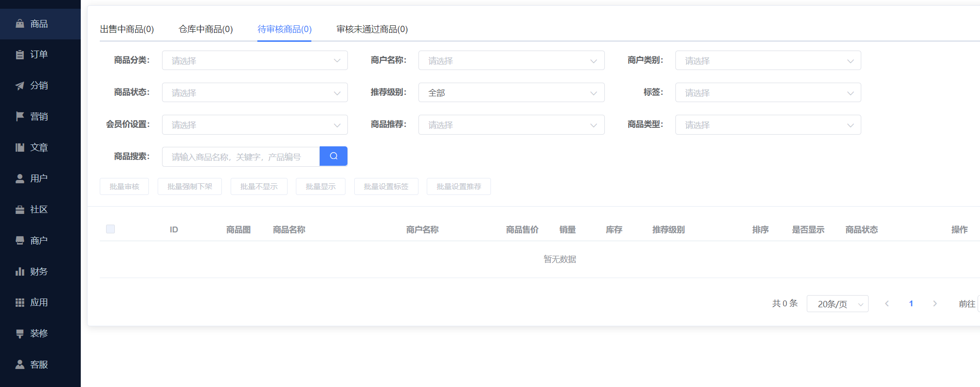Click the 批量强制下架 button
980x387 pixels.
click(x=190, y=186)
